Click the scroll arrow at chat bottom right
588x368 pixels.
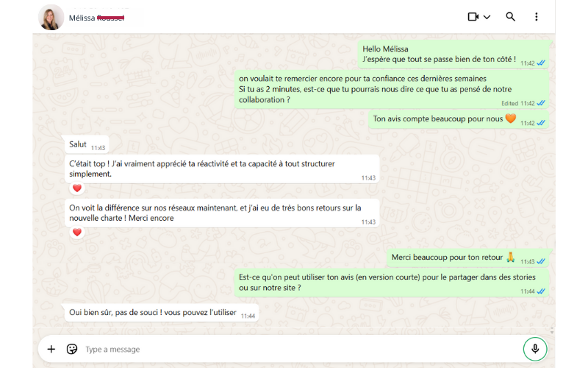(552, 332)
